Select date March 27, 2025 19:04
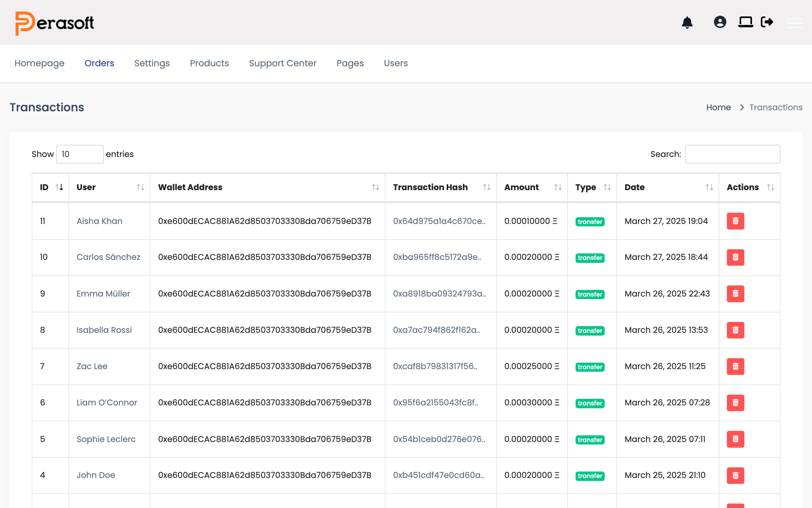 click(666, 221)
